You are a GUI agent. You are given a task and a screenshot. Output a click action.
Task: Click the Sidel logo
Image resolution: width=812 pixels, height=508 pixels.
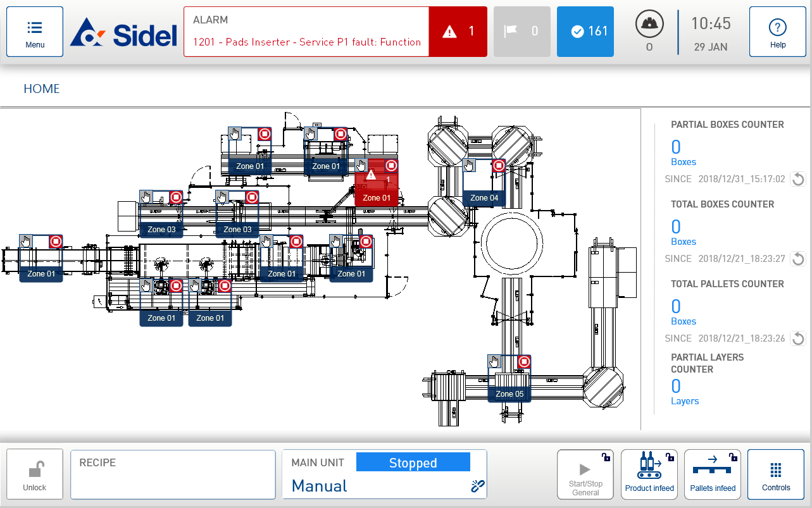point(124,33)
